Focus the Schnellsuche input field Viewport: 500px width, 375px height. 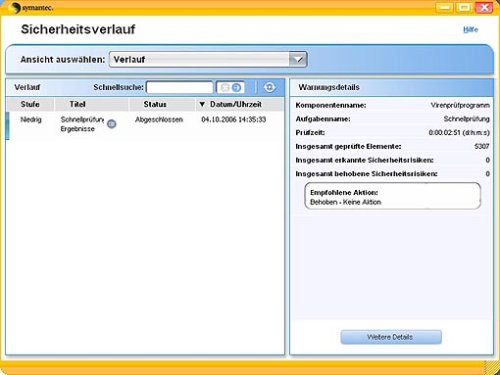(x=180, y=88)
